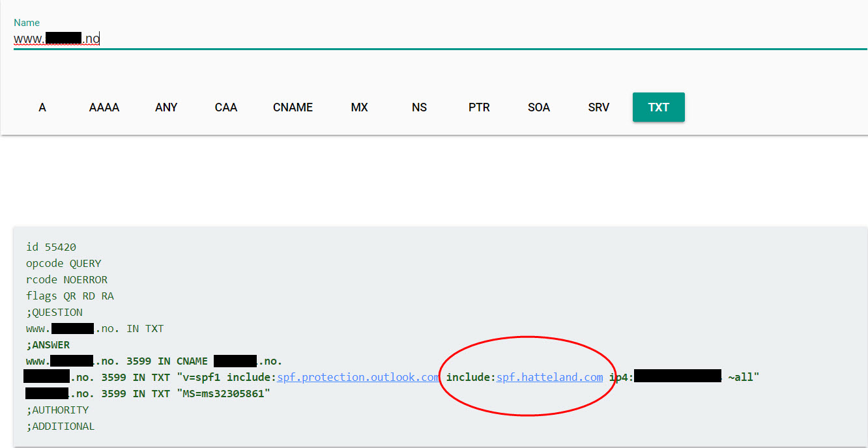Select the CAA record type
This screenshot has height=448, width=868.
[x=226, y=107]
